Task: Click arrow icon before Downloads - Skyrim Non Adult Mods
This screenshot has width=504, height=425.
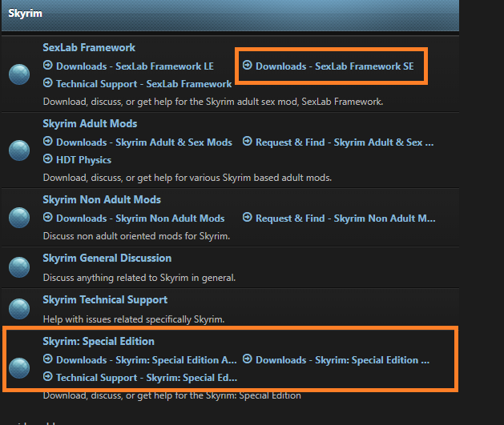Action: (x=48, y=217)
